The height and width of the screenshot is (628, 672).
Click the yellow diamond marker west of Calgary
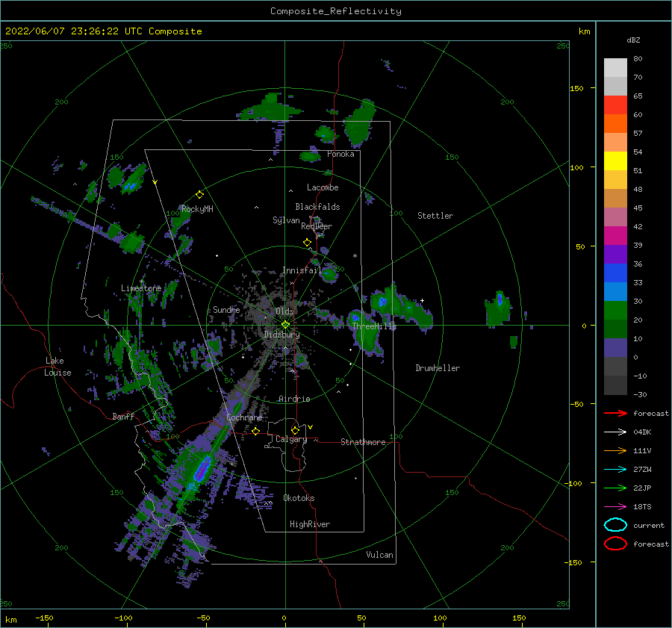(255, 431)
